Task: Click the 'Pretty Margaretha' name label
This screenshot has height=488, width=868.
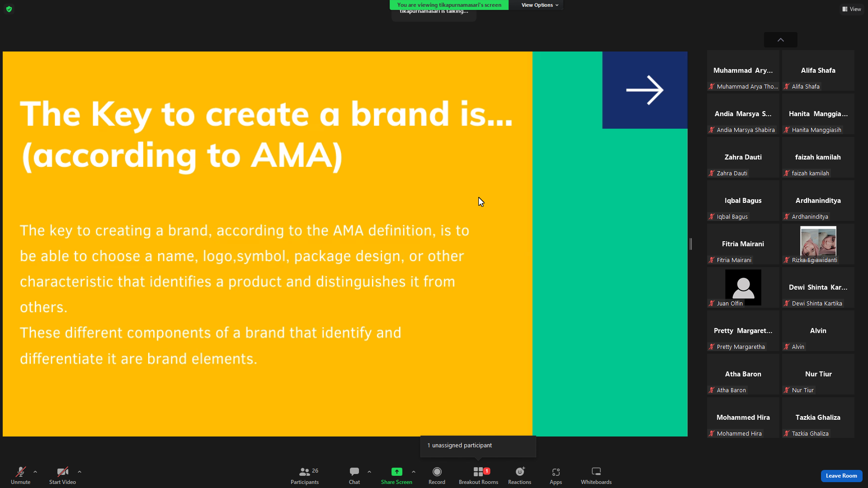Action: point(741,347)
